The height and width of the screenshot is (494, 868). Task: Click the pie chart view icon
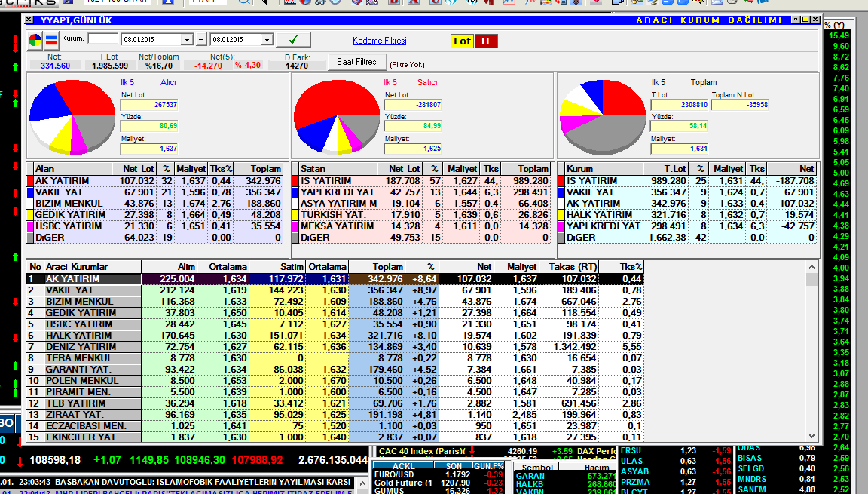pos(35,40)
